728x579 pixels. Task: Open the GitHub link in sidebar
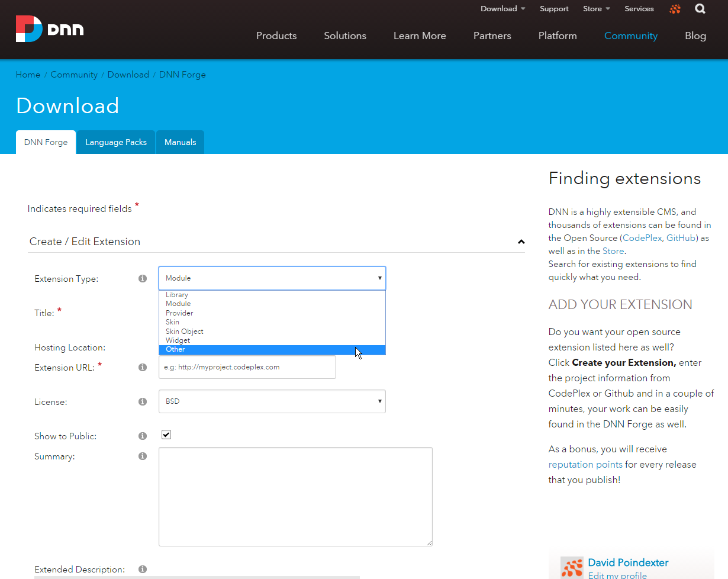coord(681,238)
